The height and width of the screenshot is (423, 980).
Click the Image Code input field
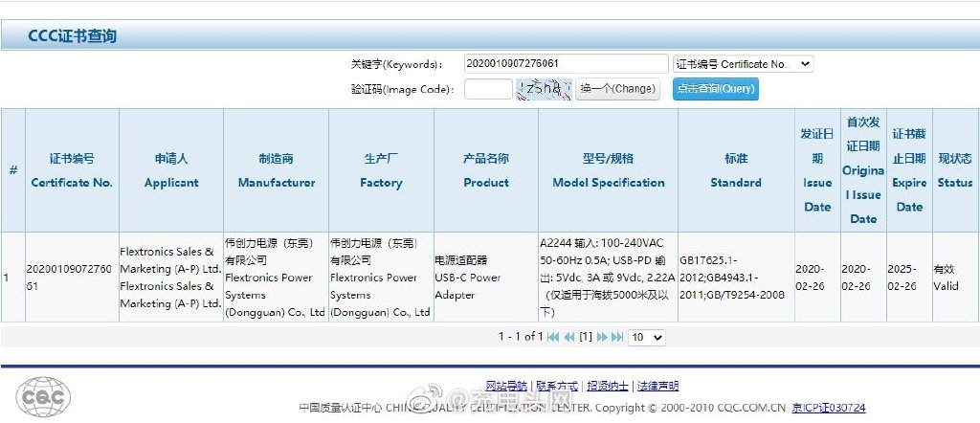[x=488, y=89]
